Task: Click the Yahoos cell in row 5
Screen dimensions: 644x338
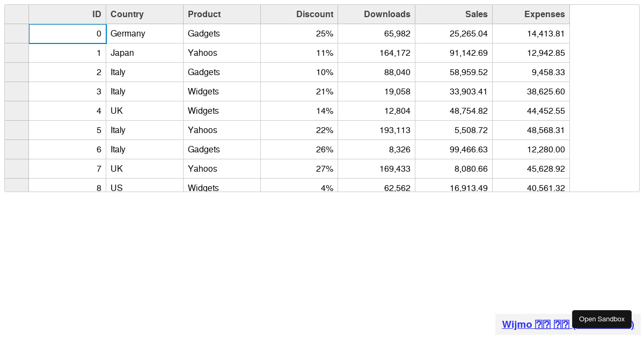Action: tap(222, 130)
